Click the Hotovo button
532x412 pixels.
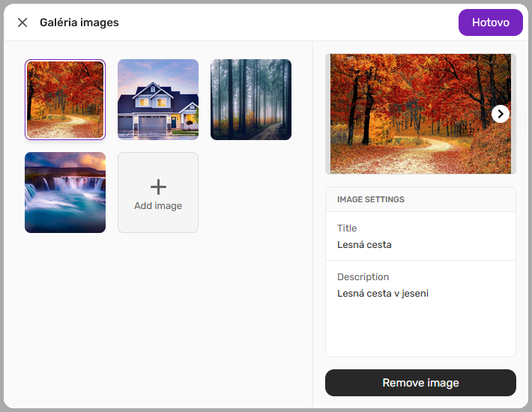pyautogui.click(x=490, y=22)
